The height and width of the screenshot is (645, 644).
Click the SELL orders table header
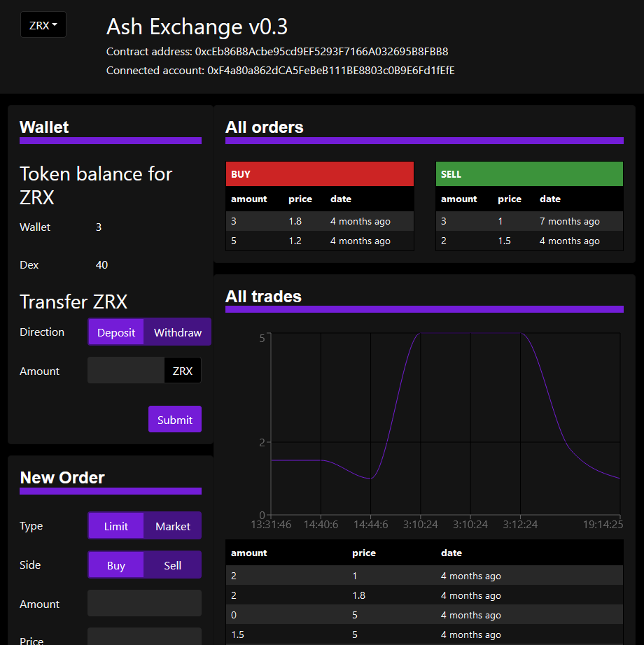[529, 174]
